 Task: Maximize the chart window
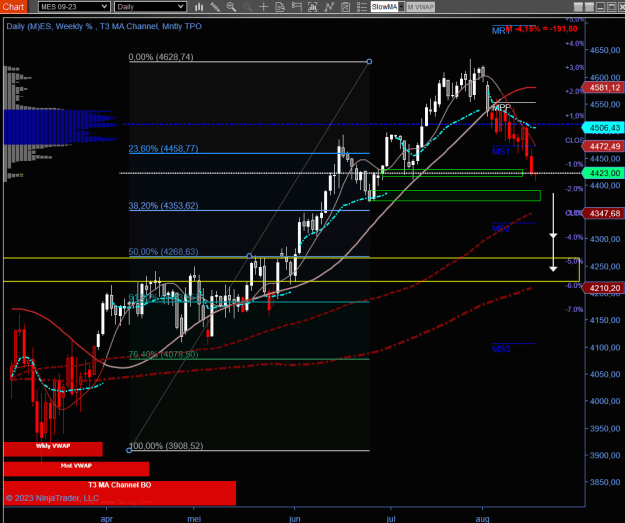tap(611, 7)
